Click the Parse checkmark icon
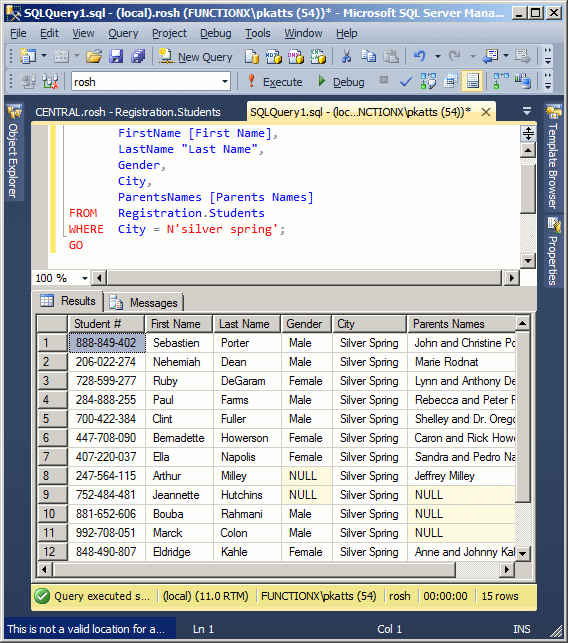 [x=406, y=82]
